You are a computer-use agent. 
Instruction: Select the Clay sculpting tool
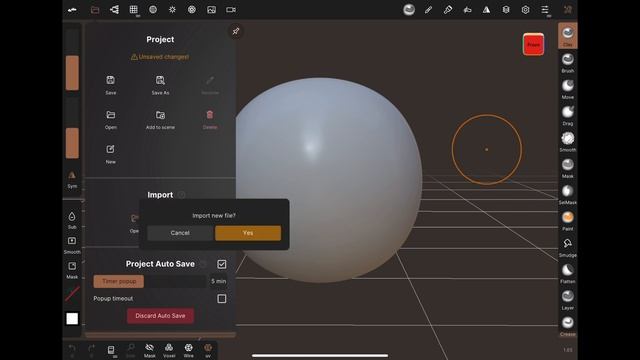point(568,36)
